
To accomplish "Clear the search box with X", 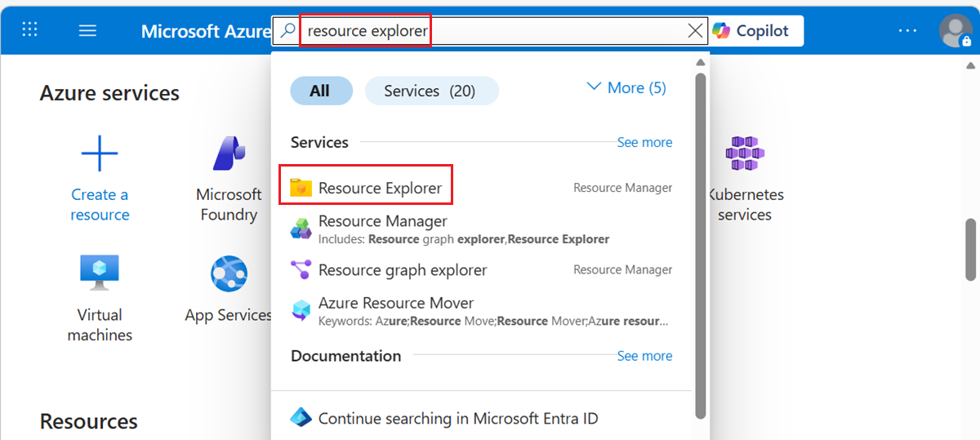I will [x=695, y=31].
